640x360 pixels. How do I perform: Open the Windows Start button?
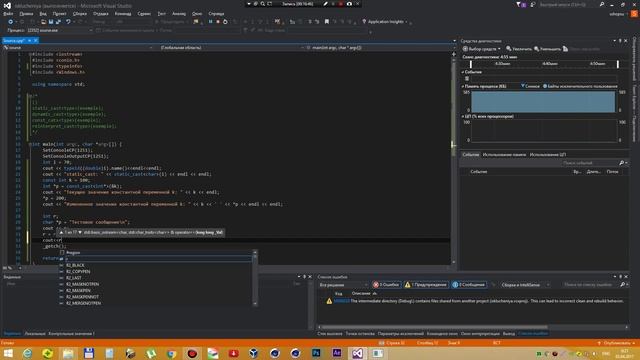tap(8, 353)
